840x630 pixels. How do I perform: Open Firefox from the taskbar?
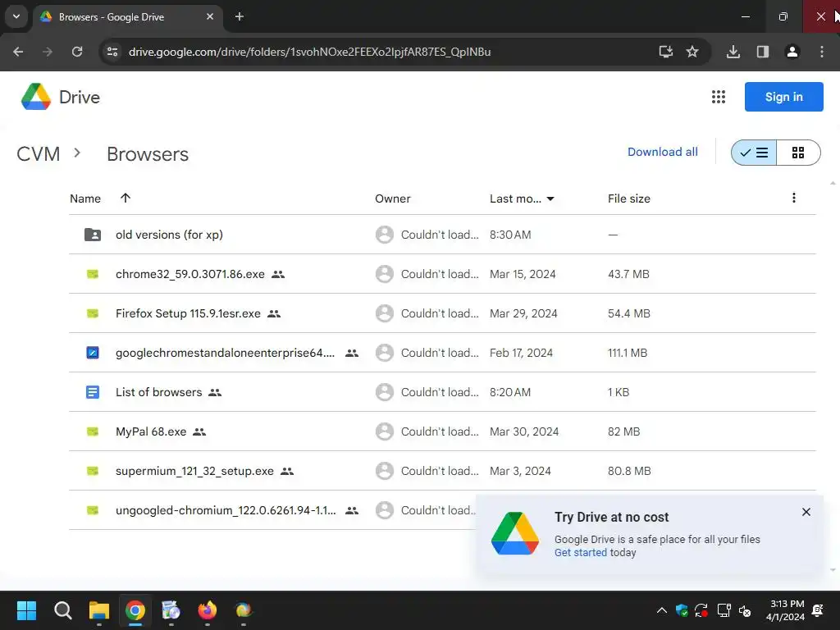(x=208, y=610)
